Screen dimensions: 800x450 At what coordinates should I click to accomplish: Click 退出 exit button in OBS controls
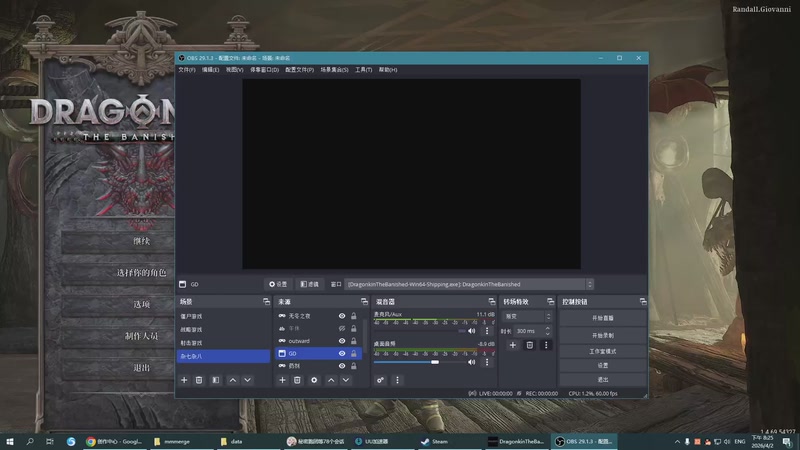point(603,380)
